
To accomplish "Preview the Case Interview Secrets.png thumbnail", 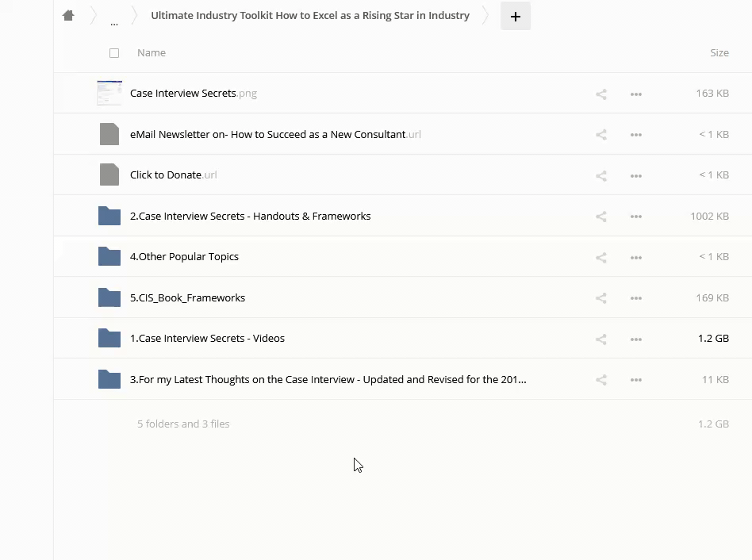I will click(109, 93).
